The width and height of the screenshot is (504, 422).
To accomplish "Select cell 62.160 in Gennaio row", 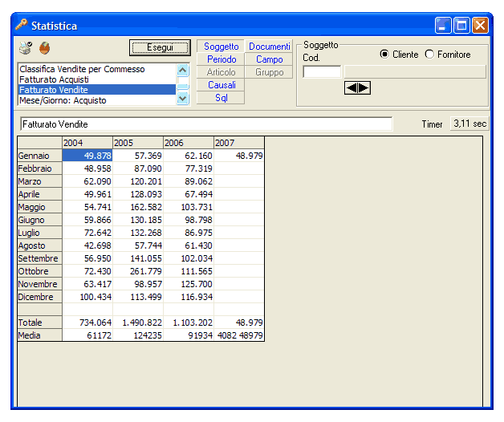I will [189, 156].
